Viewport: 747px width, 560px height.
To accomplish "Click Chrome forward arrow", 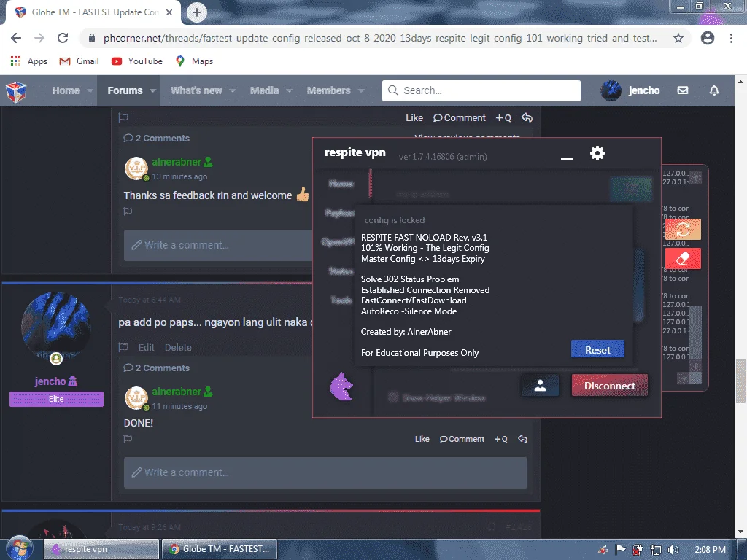I will click(x=39, y=38).
